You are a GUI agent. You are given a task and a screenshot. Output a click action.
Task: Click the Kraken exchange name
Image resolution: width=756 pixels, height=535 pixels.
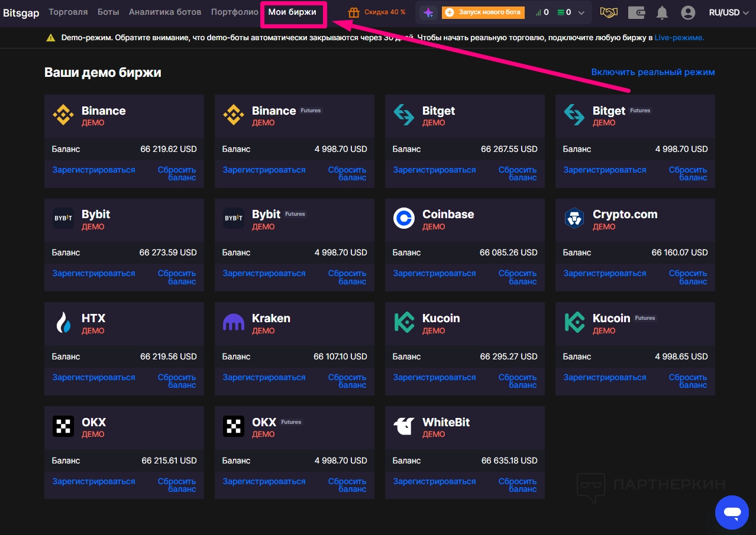point(271,318)
